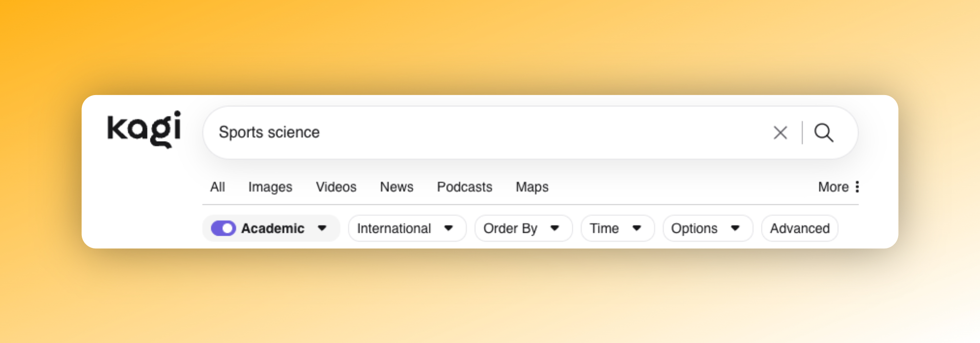Switch to the Maps tab

pyautogui.click(x=532, y=187)
